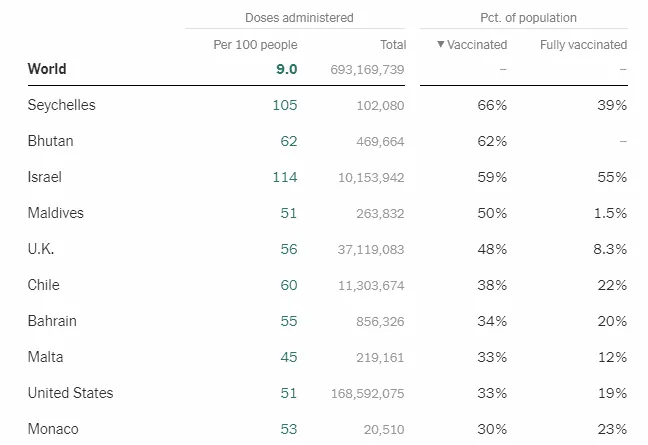Viewport: 648px width, 445px height.
Task: Sort table by Per 100 people column
Action: click(x=255, y=45)
